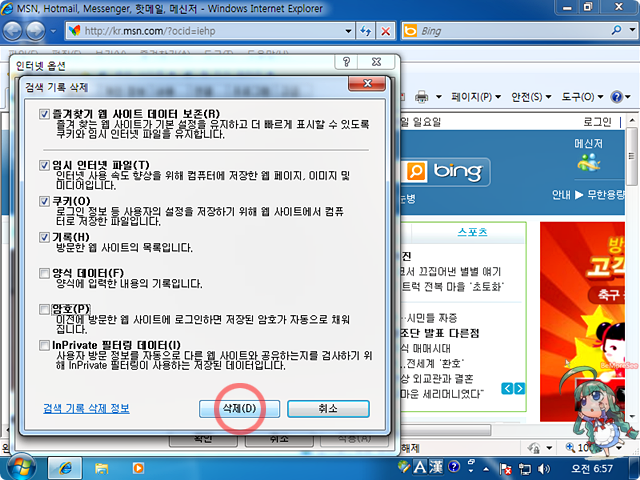
Task: Open Internet Explorer from the taskbar
Action: pos(67,466)
